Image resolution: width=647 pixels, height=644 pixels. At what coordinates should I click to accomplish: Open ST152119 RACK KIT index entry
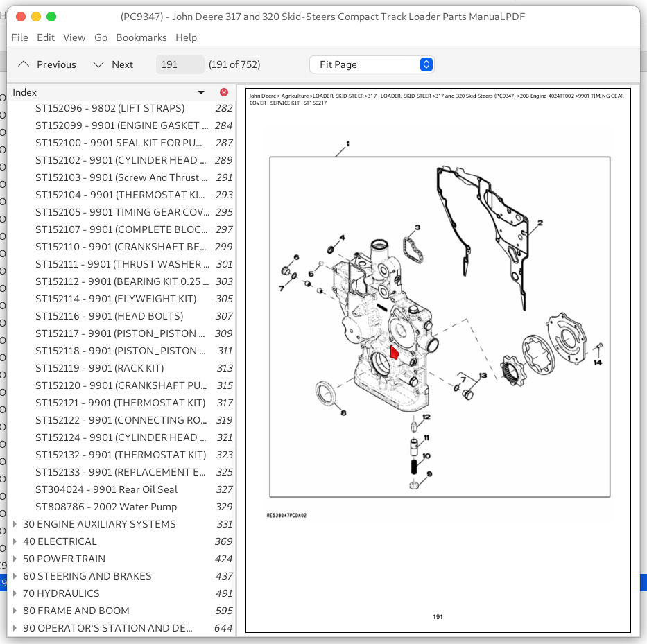click(99, 368)
